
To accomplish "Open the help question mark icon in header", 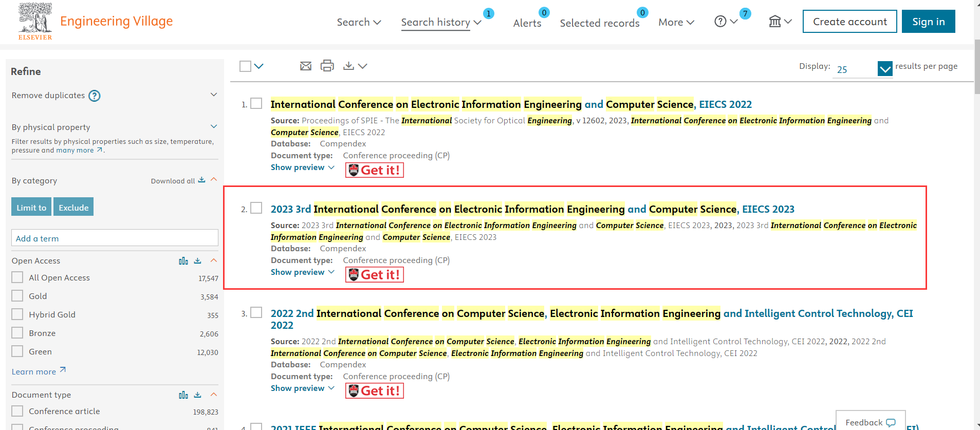I will click(720, 22).
